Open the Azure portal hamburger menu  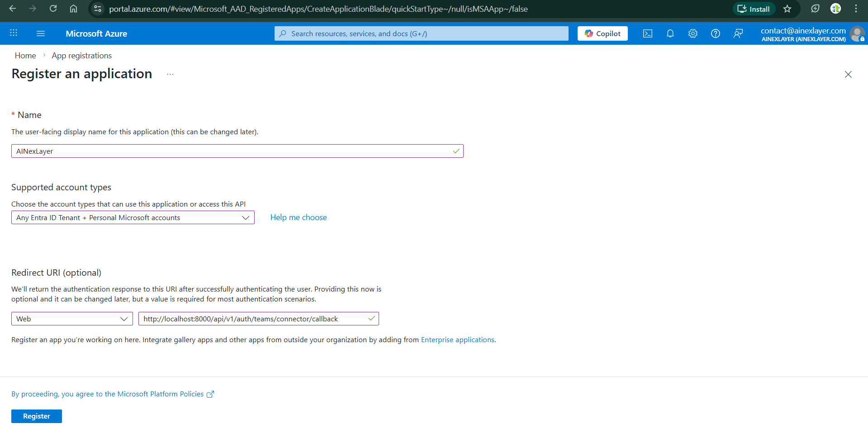click(x=41, y=33)
